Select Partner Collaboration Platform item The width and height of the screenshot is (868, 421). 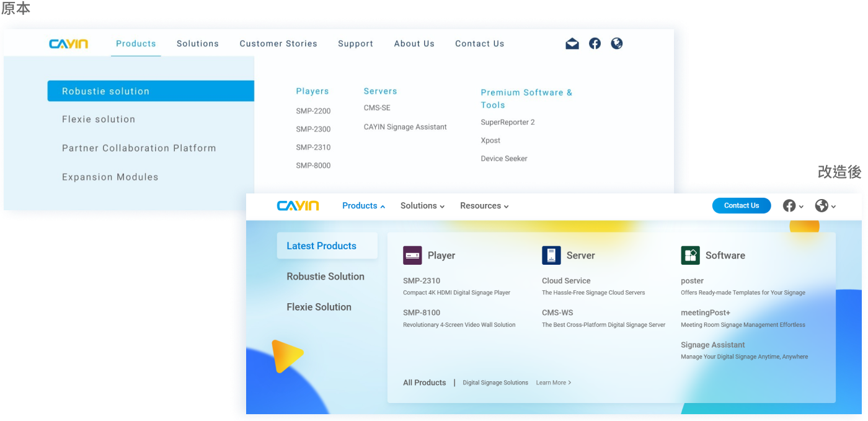coord(139,148)
